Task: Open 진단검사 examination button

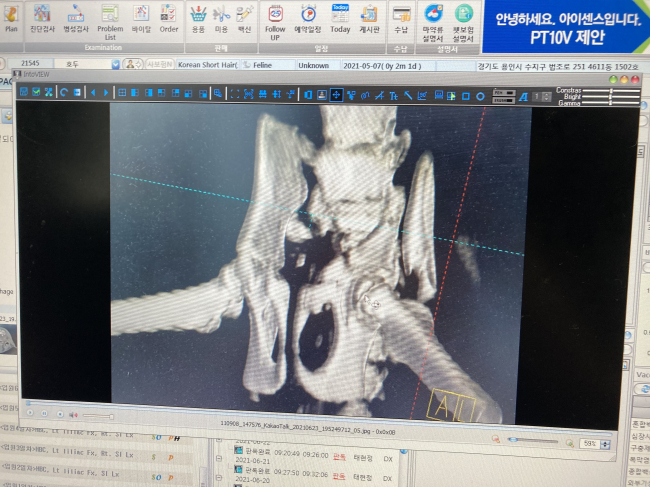Action: (42, 19)
